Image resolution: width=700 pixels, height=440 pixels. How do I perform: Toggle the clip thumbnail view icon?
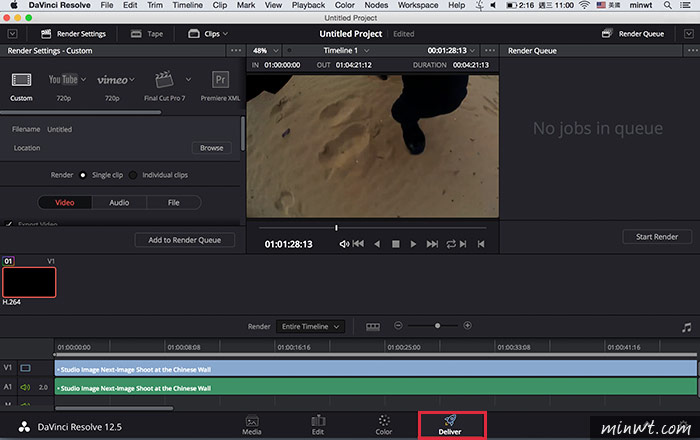tap(373, 327)
